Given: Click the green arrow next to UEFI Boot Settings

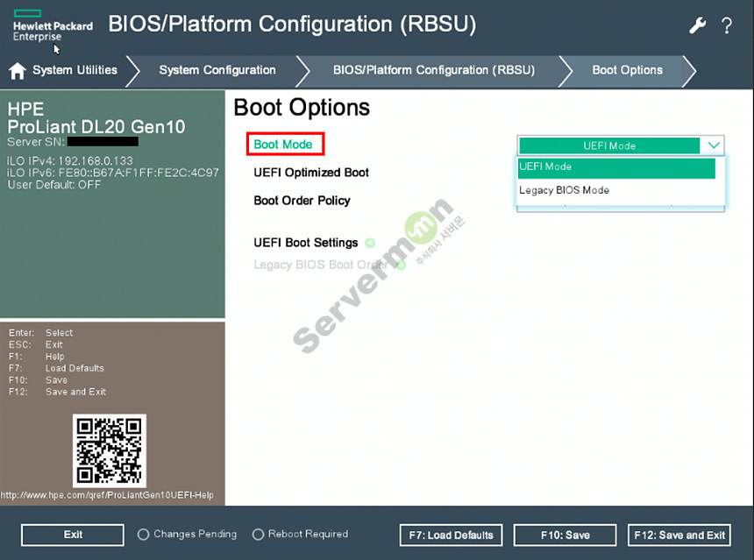Looking at the screenshot, I should pyautogui.click(x=370, y=244).
